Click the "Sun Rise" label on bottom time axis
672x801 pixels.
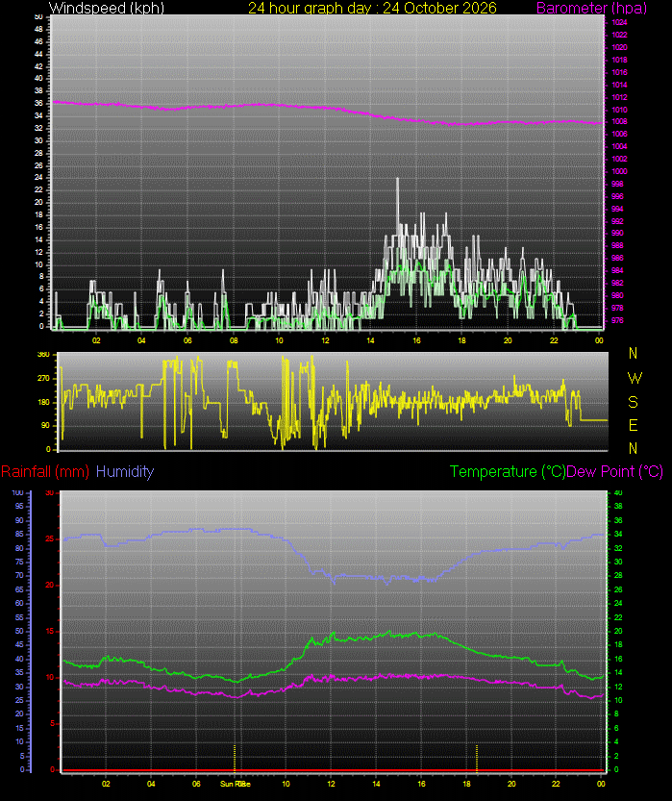[x=236, y=784]
